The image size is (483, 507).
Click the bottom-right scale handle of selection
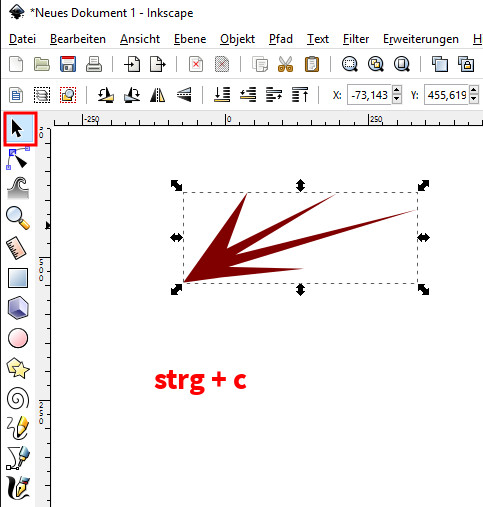click(x=424, y=289)
